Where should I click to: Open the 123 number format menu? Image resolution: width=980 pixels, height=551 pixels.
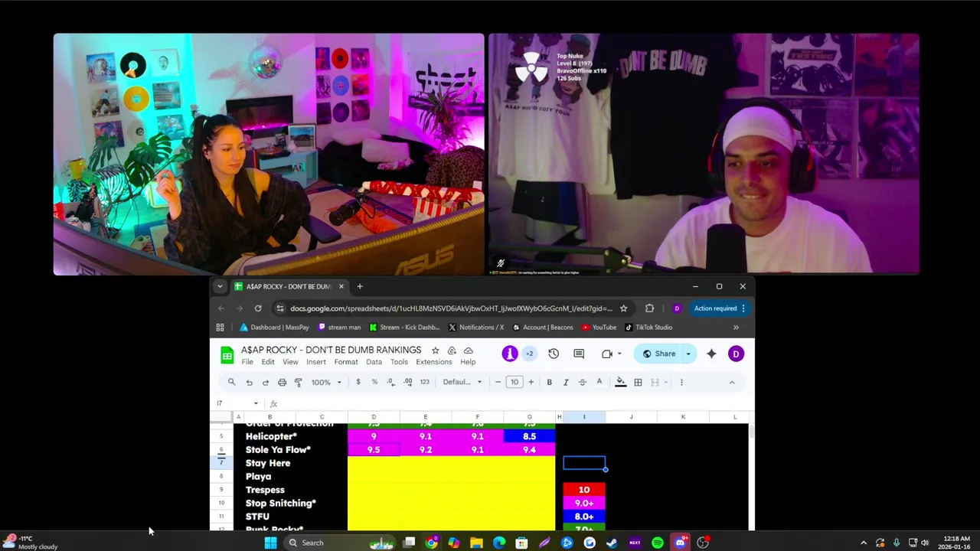click(x=424, y=382)
